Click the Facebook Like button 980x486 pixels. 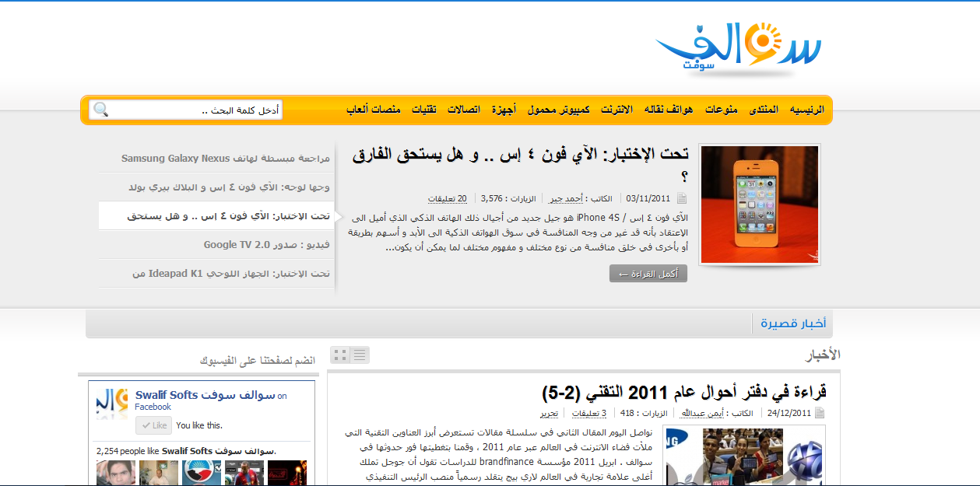click(153, 425)
